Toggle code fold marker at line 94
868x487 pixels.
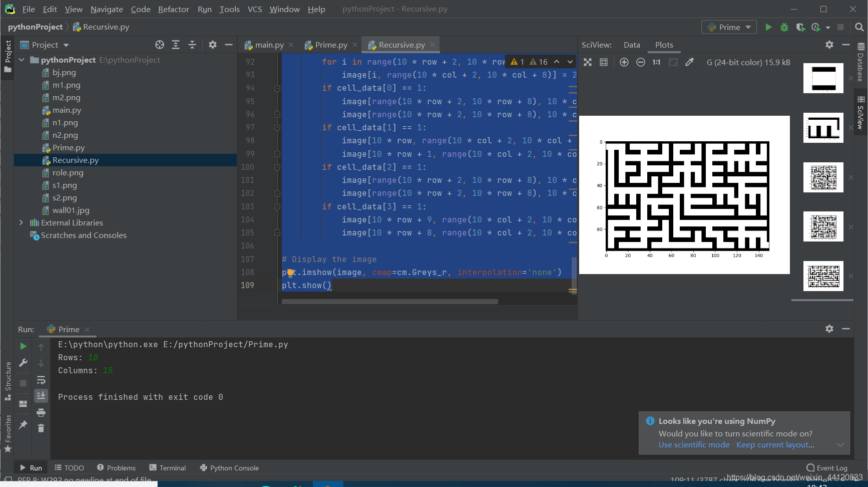coord(277,88)
